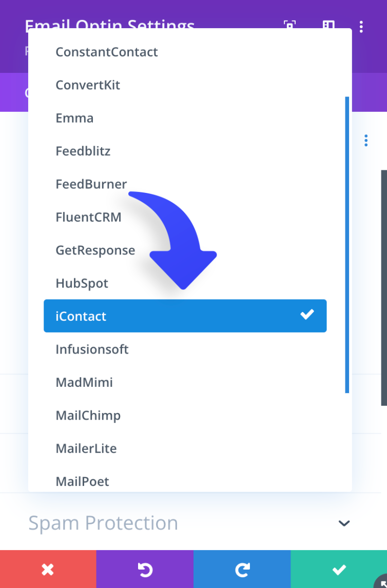
Task: Open the panel layout icon beside the three dots
Action: tap(328, 27)
